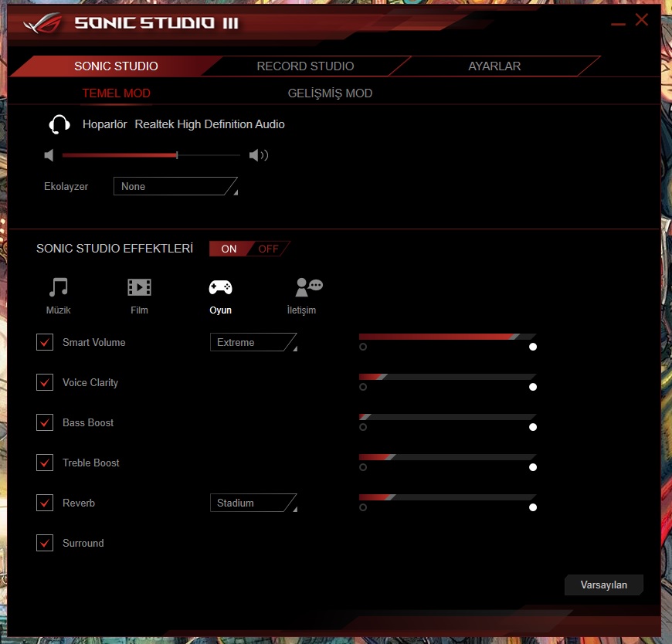The height and width of the screenshot is (644, 672).
Task: Set Bass Boost to maximum via right dot
Action: pos(533,427)
